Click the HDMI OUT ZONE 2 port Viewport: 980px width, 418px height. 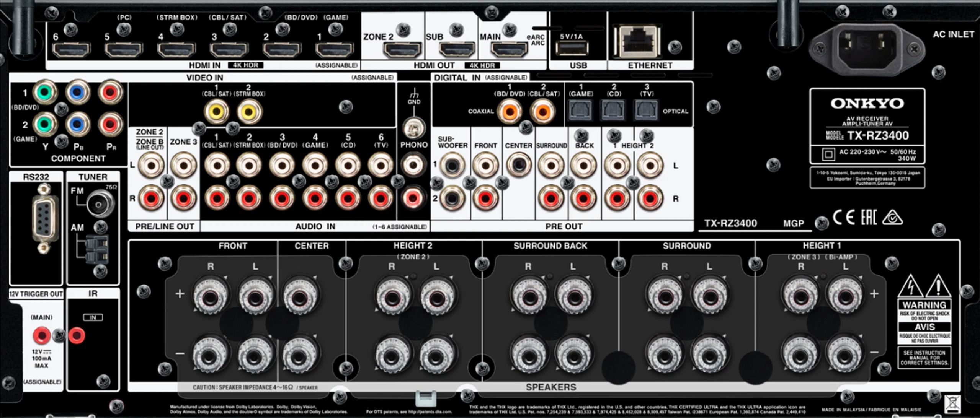402,50
